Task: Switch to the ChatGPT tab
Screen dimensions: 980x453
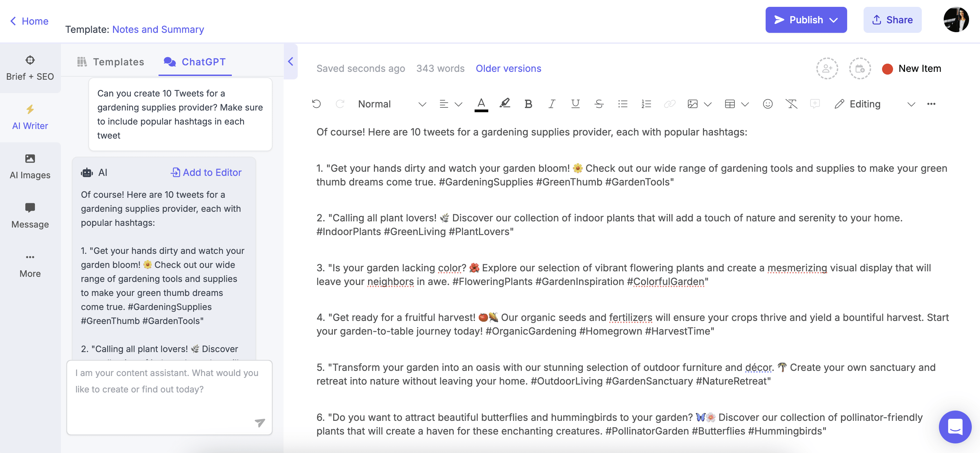Action: [195, 62]
